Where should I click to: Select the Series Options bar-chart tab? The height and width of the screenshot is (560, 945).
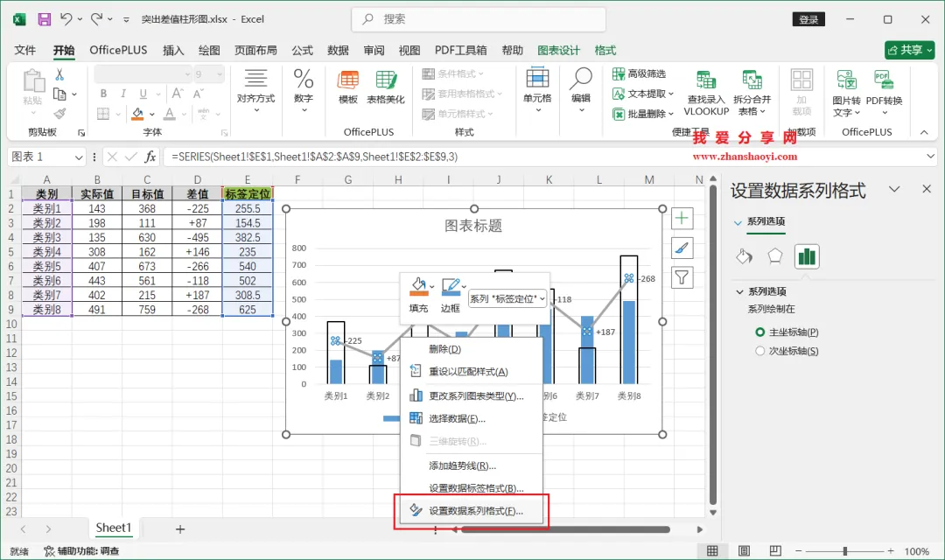click(807, 256)
